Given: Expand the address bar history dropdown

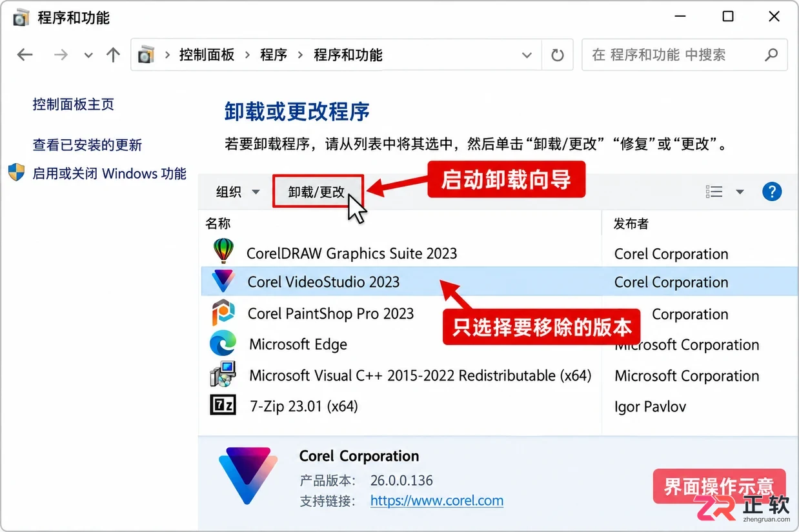Looking at the screenshot, I should [527, 55].
